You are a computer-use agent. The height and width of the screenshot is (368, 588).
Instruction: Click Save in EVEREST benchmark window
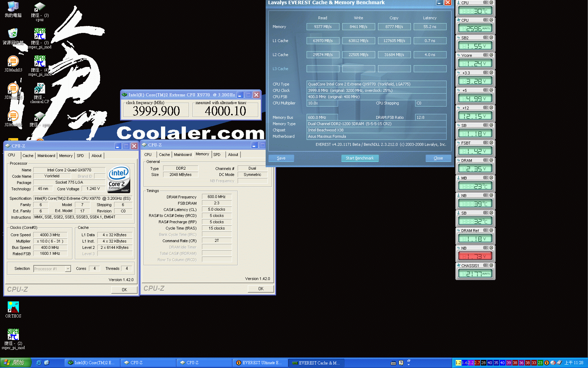point(281,158)
